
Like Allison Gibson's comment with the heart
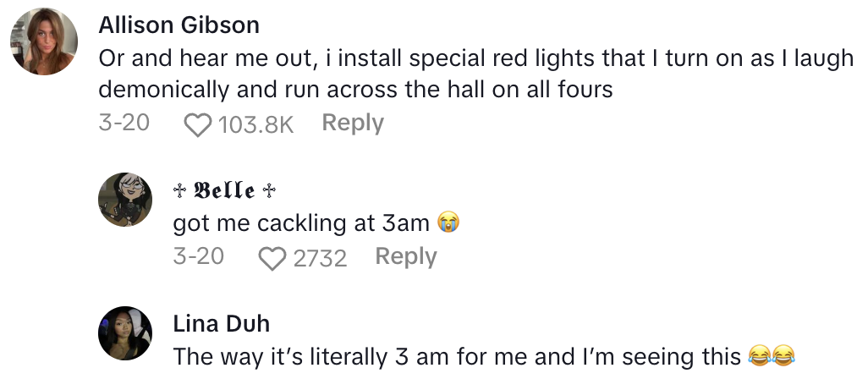pyautogui.click(x=198, y=124)
